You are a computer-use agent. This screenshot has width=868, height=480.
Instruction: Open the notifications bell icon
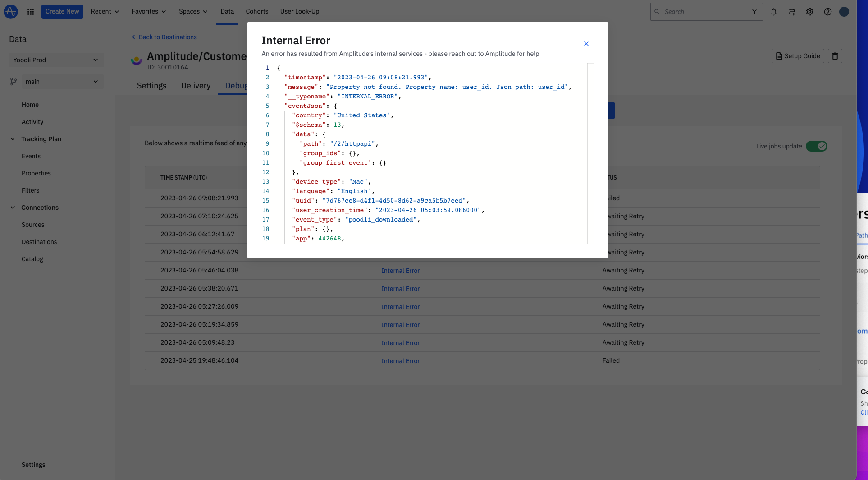774,12
